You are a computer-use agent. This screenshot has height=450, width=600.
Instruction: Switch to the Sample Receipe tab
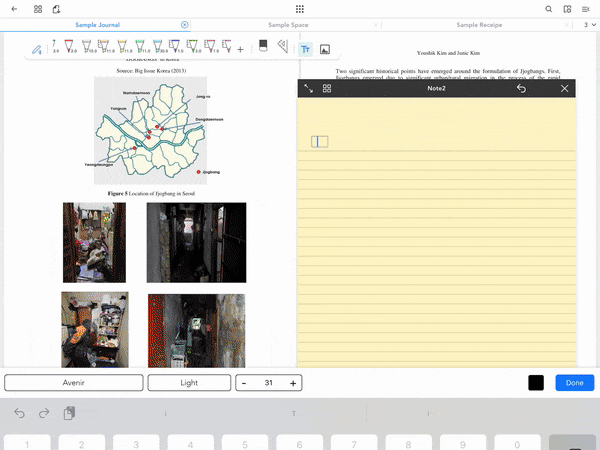(479, 25)
